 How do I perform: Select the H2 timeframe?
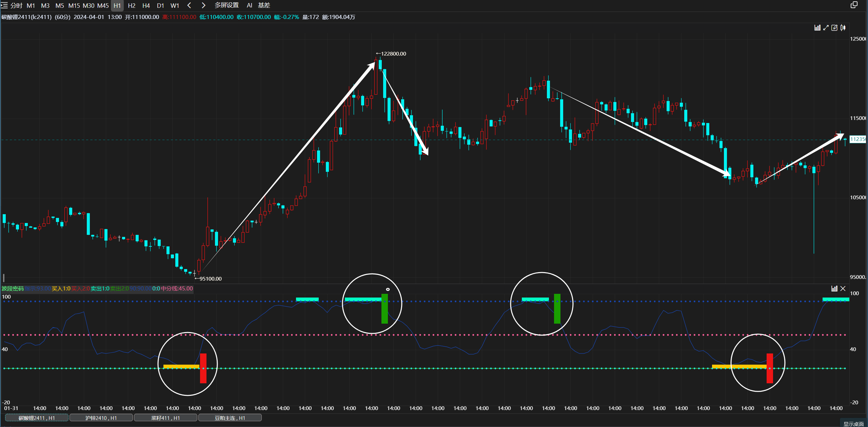click(x=132, y=5)
